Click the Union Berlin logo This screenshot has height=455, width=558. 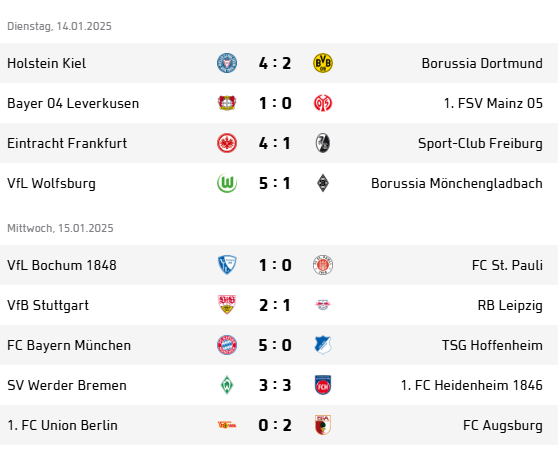click(227, 425)
